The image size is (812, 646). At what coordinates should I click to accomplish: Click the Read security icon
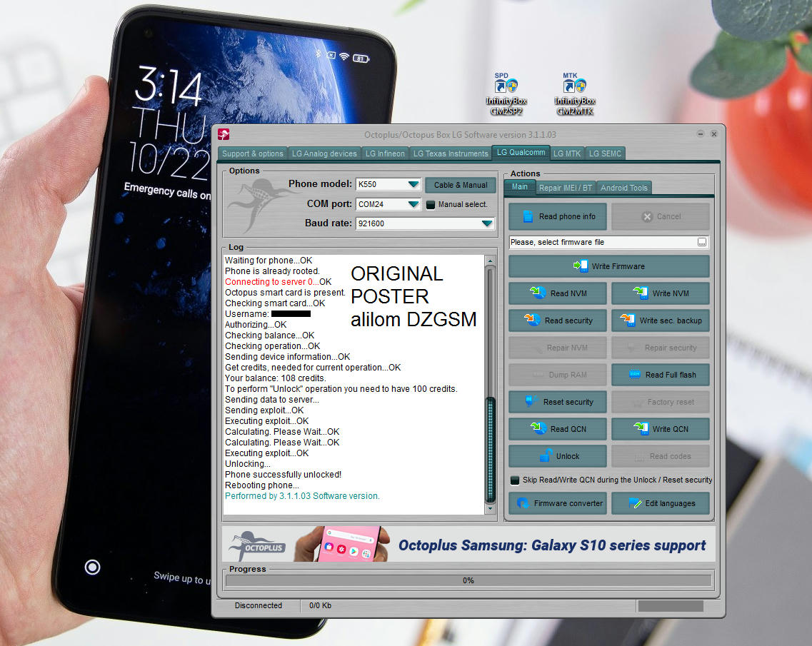tap(532, 320)
